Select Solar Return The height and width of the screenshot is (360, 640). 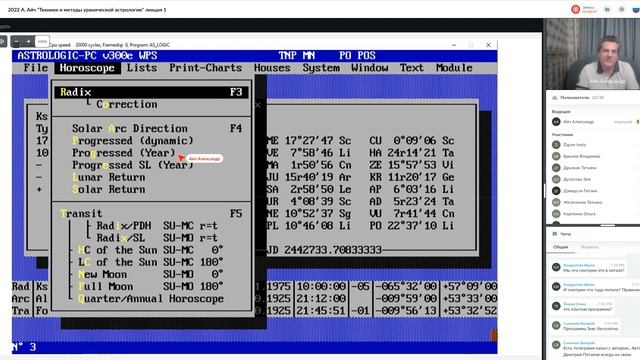click(x=109, y=189)
